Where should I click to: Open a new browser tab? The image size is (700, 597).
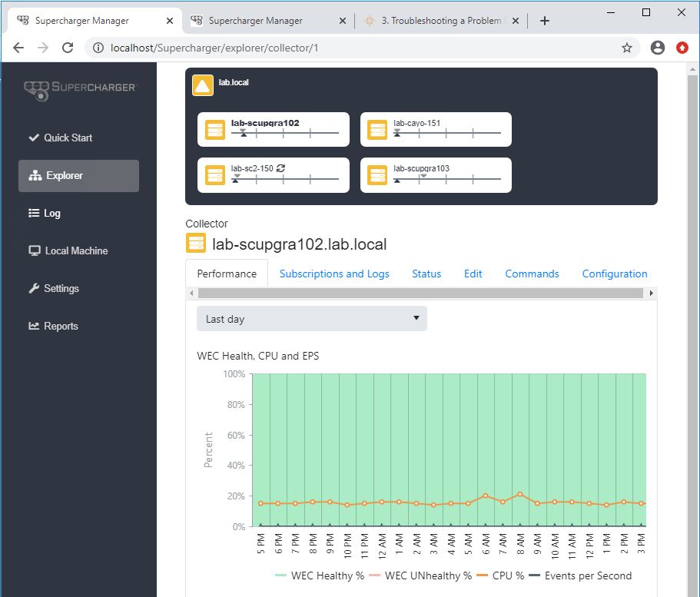pyautogui.click(x=545, y=21)
